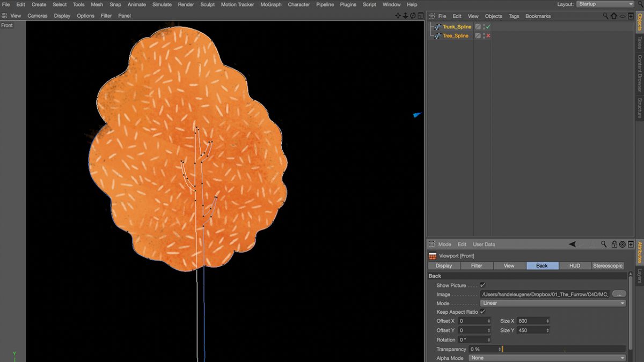Click the Display button in Viewport attributes
The width and height of the screenshot is (644, 362).
click(444, 265)
